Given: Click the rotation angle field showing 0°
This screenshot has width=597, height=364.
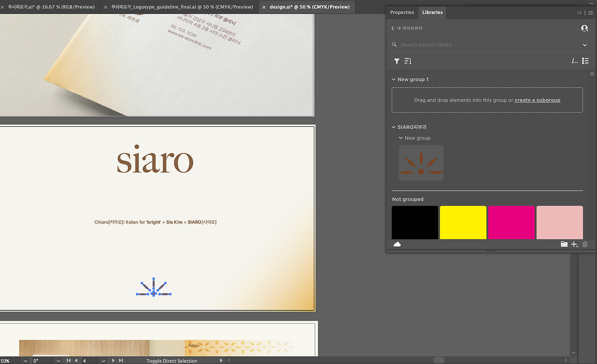Looking at the screenshot, I should point(43,361).
